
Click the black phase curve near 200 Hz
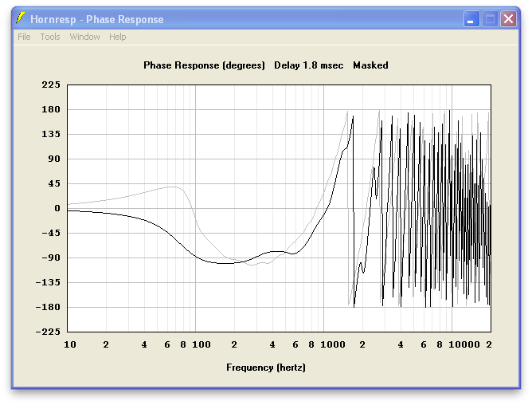point(234,263)
